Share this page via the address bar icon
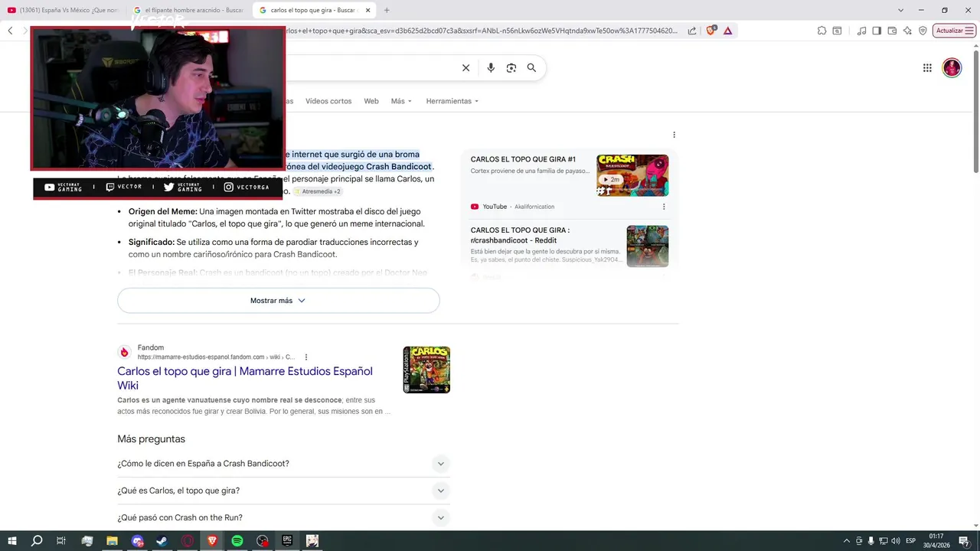This screenshot has height=551, width=980. click(x=692, y=31)
